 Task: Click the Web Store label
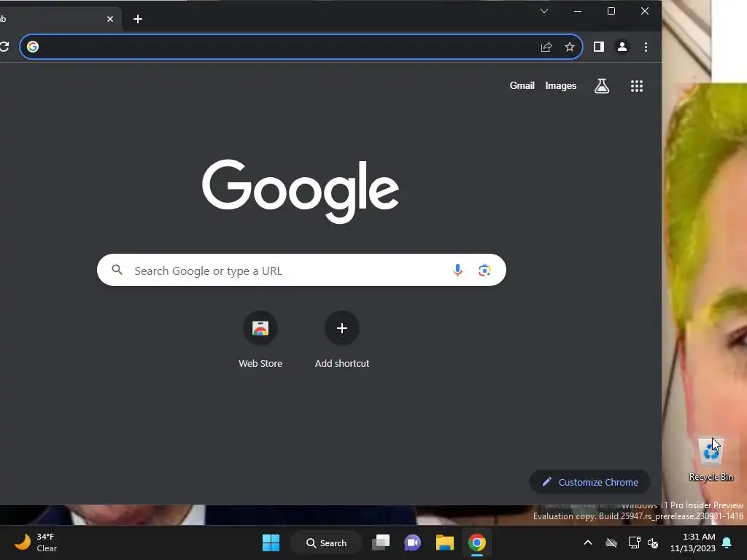[x=260, y=363]
